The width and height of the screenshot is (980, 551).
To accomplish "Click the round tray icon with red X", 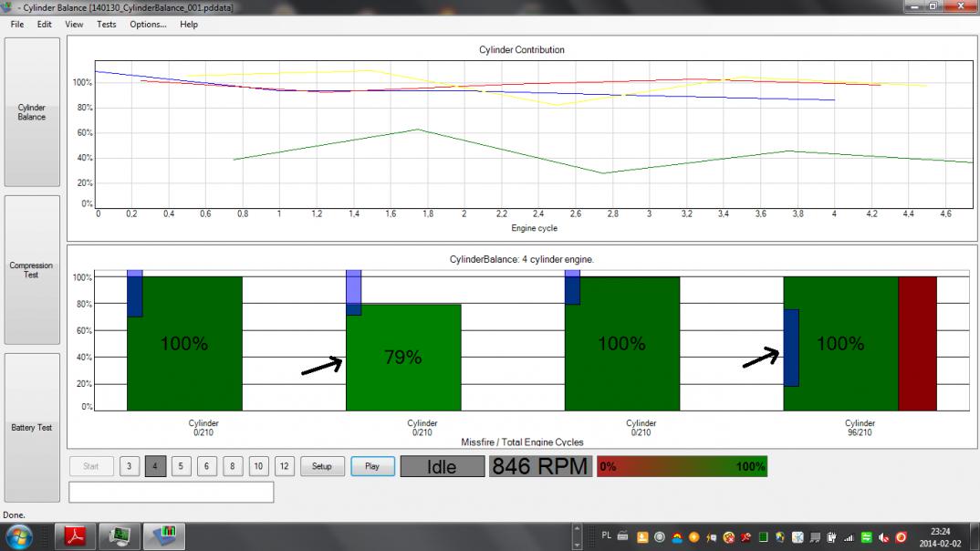I will (729, 537).
